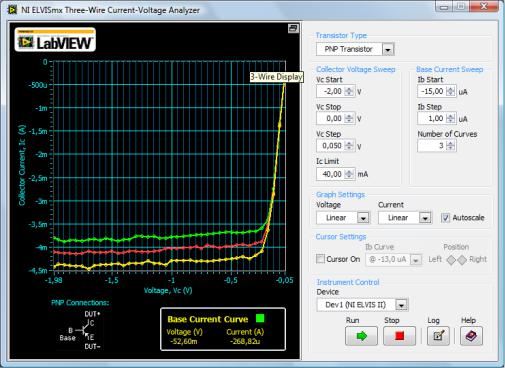505x368 pixels.
Task: Expand the Device Dev1 selection dropdown
Action: (x=401, y=305)
